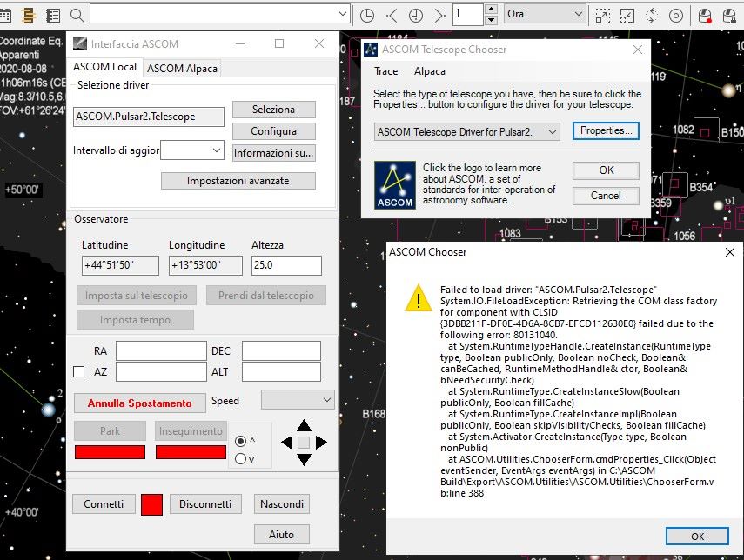The height and width of the screenshot is (560, 744).
Task: Switch to the ASCOM Local tab
Action: (x=105, y=67)
